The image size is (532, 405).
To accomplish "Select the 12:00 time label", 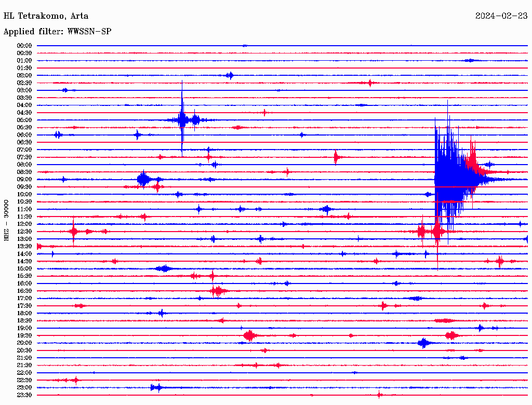I will pos(24,224).
